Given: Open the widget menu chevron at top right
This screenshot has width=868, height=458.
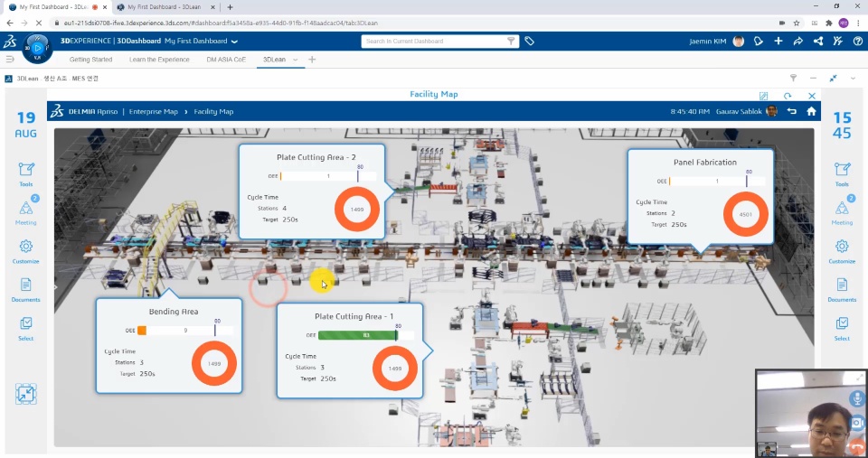Looking at the screenshot, I should click(x=853, y=78).
